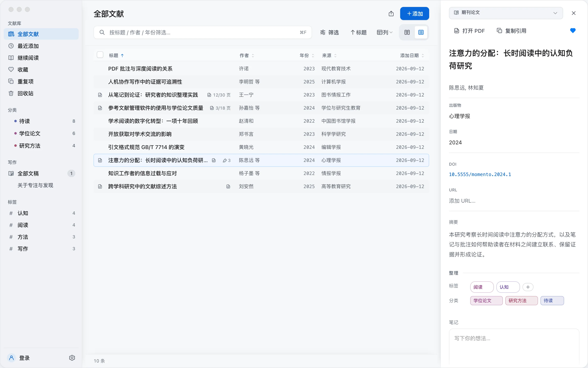The width and height of the screenshot is (588, 368).
Task: Open the 筛选 filter button
Action: coord(329,32)
